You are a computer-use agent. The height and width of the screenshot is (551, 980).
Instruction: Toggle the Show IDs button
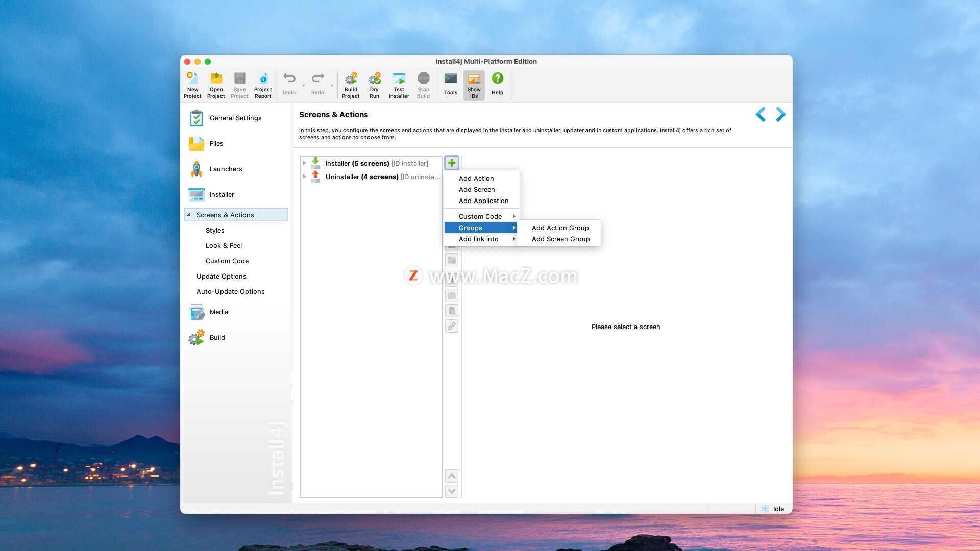[474, 85]
